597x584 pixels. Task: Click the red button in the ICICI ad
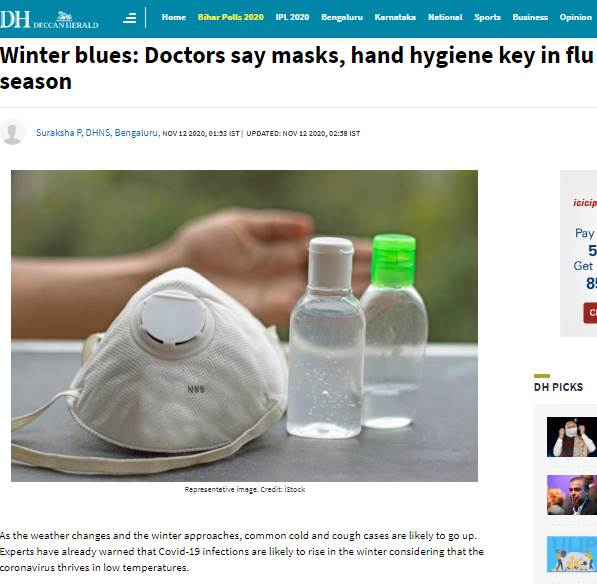tap(591, 313)
